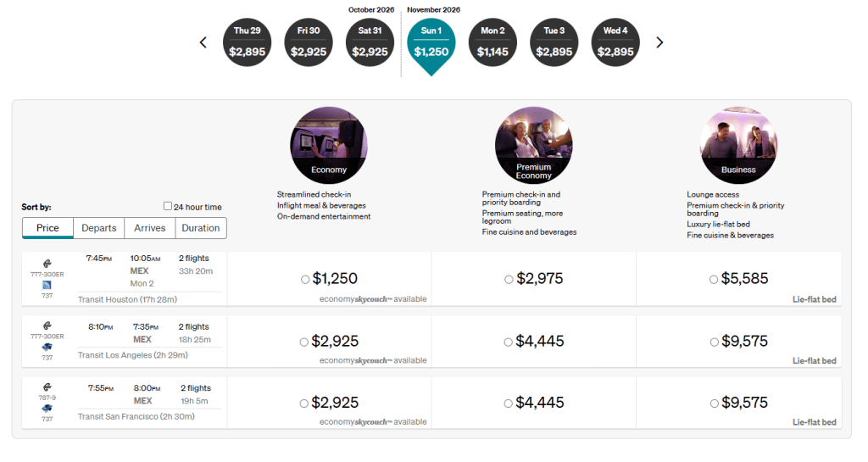Viewport: 868px width, 462px height.
Task: Open Transit Houston (17h 28m) details
Action: 127,299
